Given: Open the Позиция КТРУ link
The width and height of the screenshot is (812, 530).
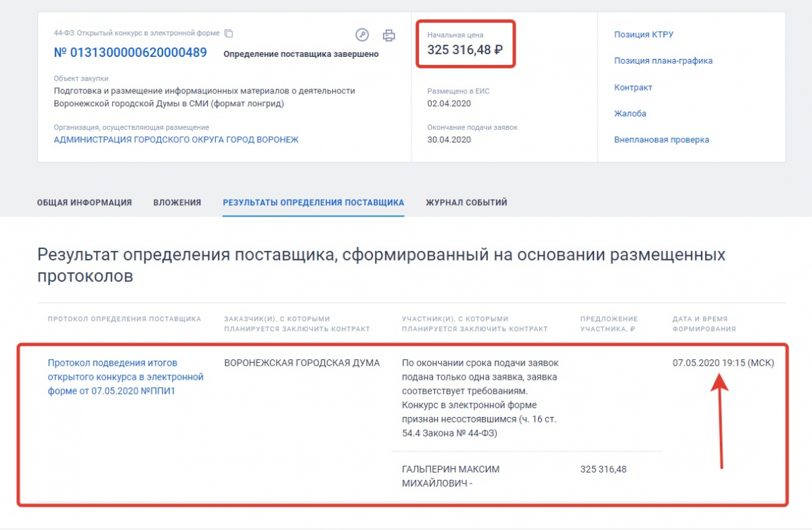Looking at the screenshot, I should coord(644,35).
